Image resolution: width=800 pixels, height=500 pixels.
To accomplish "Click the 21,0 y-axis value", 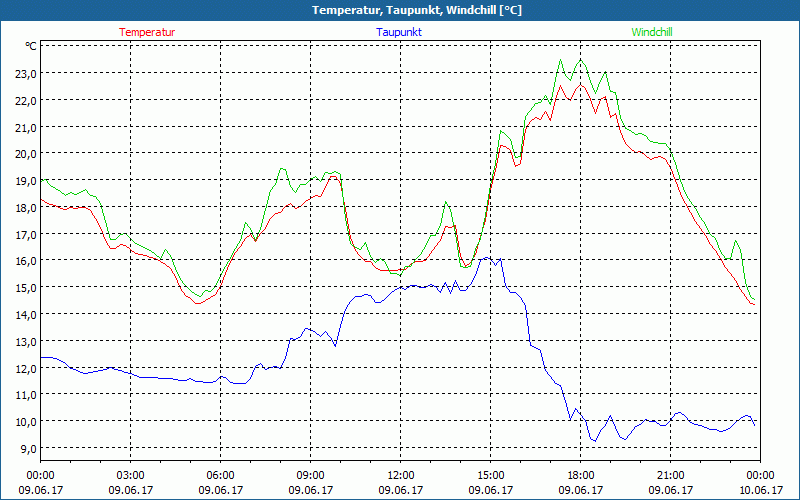I will (25, 128).
